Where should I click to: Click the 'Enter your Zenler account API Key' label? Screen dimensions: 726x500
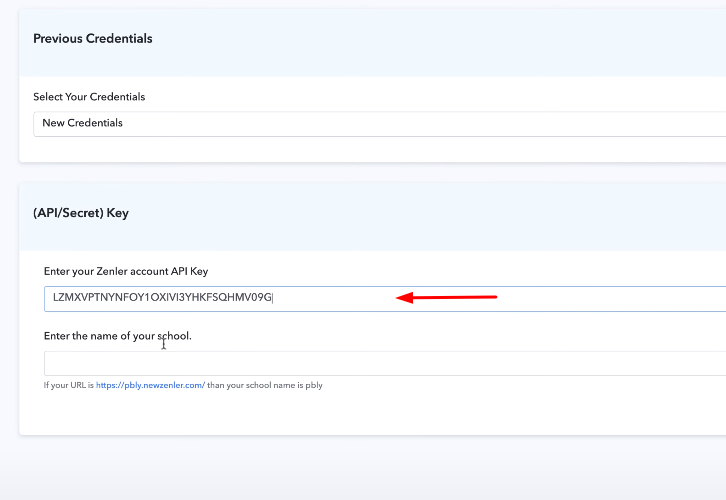126,271
